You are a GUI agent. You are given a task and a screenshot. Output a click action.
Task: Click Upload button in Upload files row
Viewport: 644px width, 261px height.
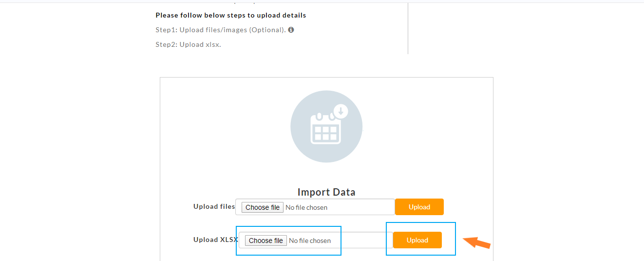click(x=419, y=207)
